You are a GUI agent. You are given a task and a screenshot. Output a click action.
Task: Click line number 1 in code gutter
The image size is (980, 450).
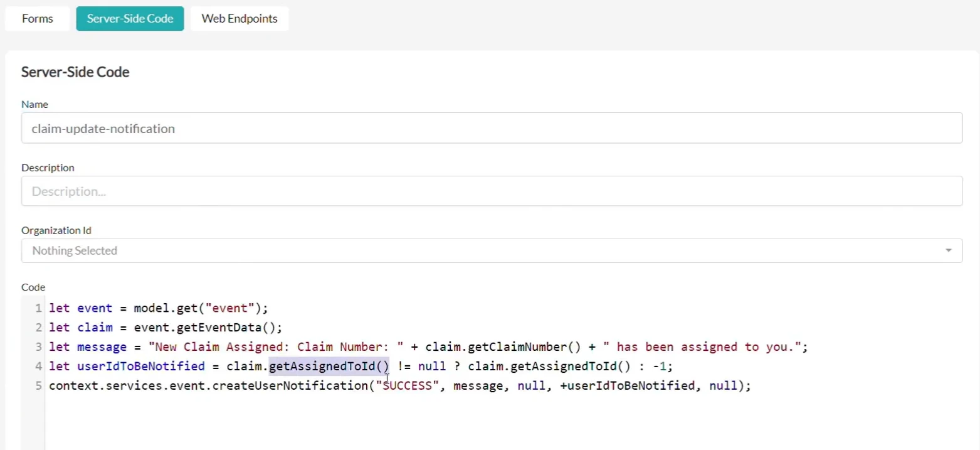pos(38,308)
